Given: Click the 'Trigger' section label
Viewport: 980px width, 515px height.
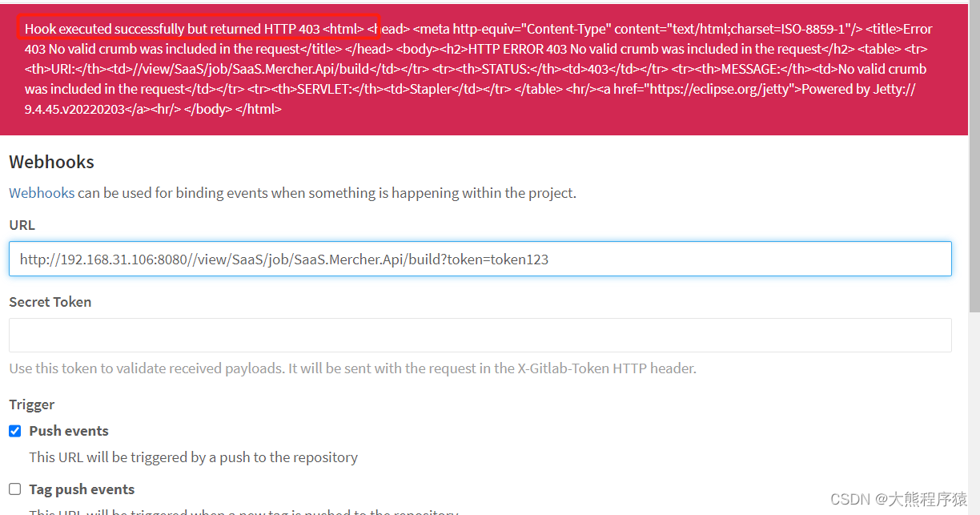Looking at the screenshot, I should [x=32, y=404].
